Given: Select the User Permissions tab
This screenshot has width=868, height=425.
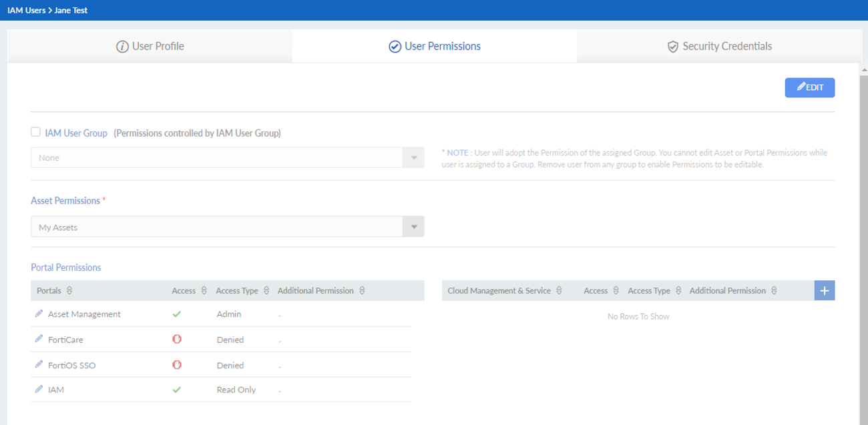Looking at the screenshot, I should (435, 47).
